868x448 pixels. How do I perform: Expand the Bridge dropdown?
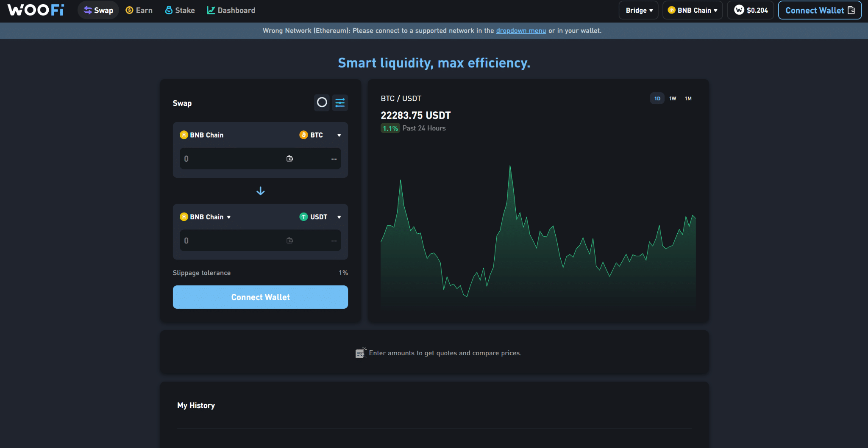coord(639,10)
